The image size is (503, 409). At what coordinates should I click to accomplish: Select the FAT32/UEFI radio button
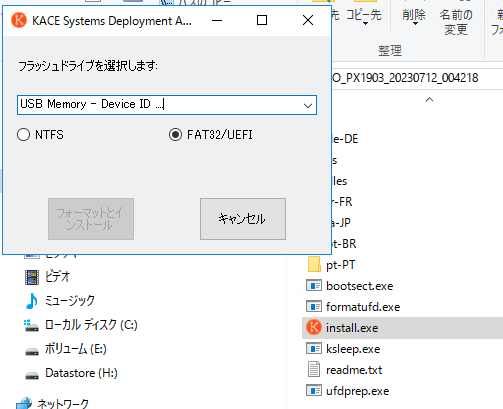coord(175,135)
